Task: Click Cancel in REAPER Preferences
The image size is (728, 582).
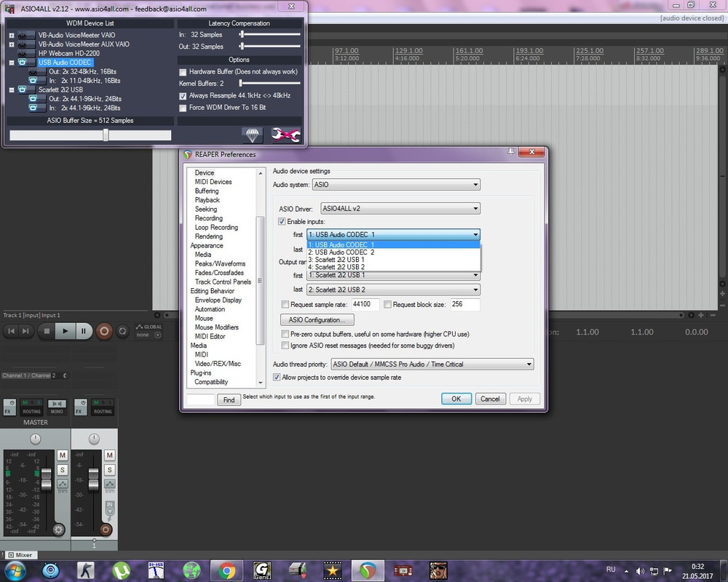Action: [490, 399]
